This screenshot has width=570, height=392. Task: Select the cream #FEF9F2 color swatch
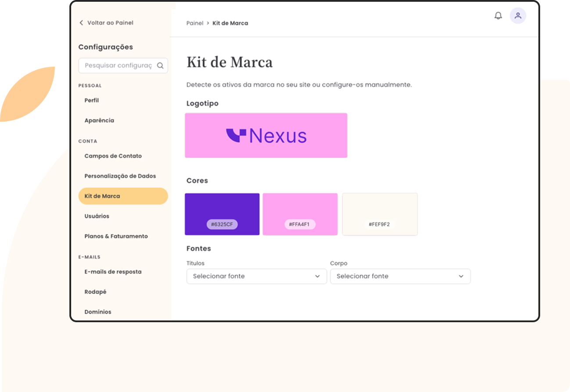[x=380, y=214]
